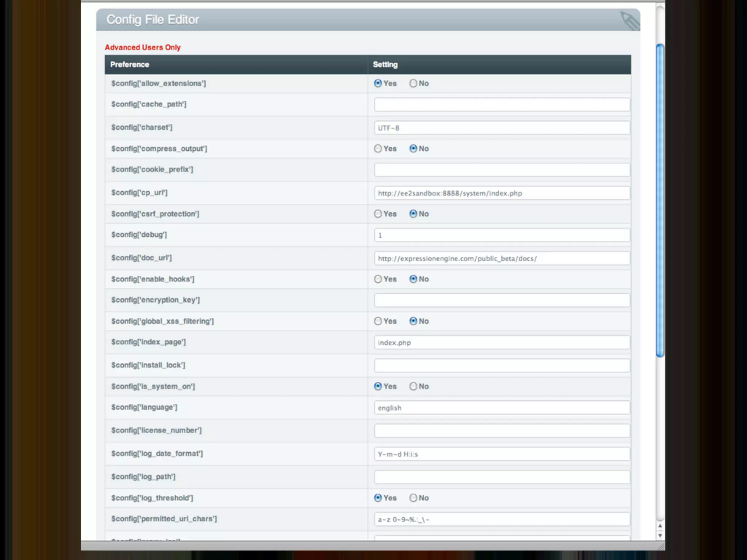Click the license_number text field
The width and height of the screenshot is (747, 560).
click(x=502, y=431)
